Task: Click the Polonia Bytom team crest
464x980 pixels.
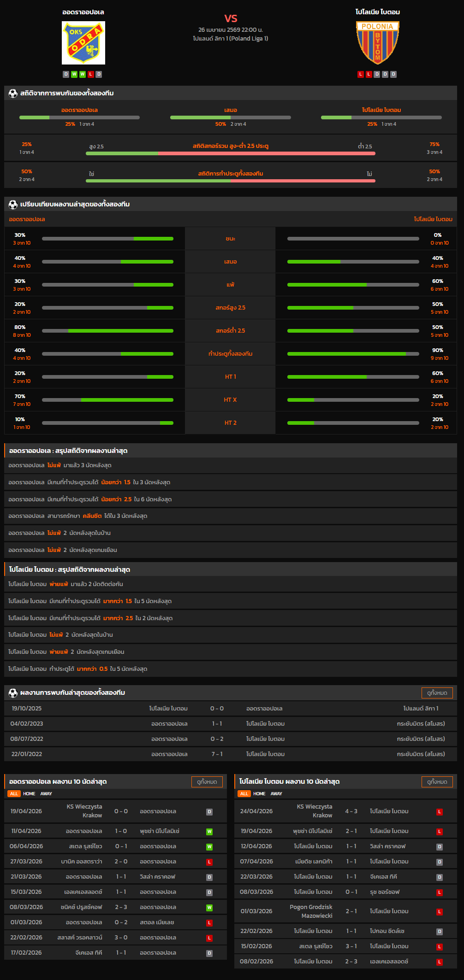Action: 377,43
